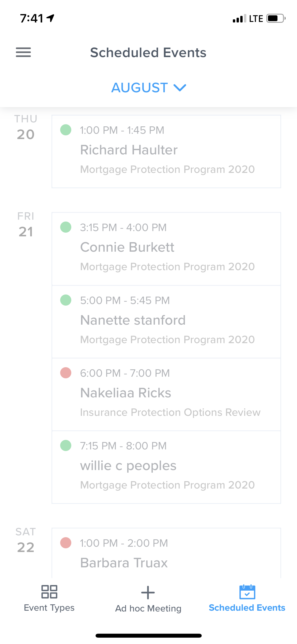Expand the AUGUST month chevron

tap(180, 88)
